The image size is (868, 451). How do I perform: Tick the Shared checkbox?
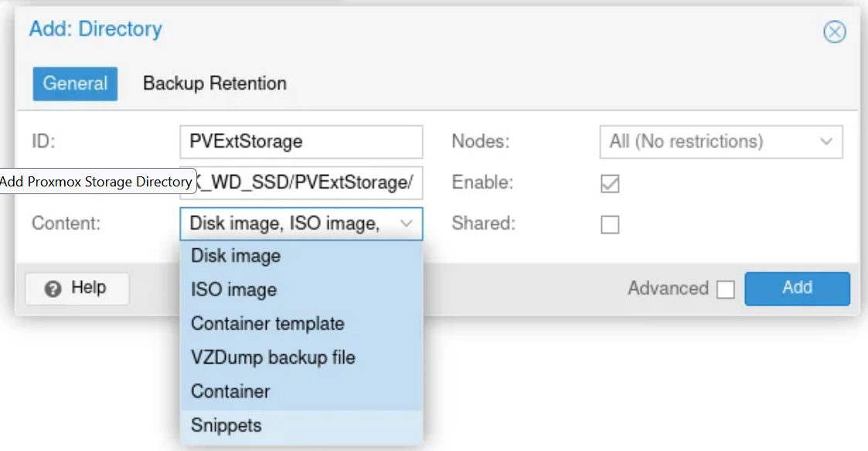[610, 225]
